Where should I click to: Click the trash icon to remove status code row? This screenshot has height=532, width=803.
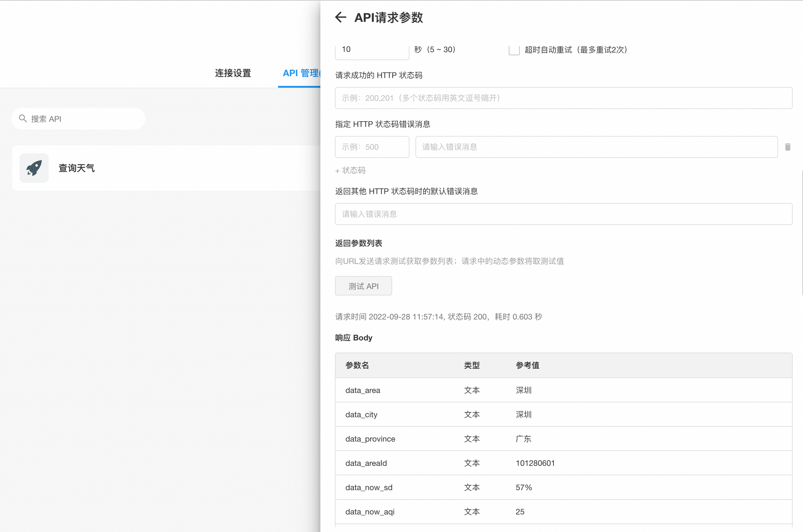pyautogui.click(x=788, y=147)
